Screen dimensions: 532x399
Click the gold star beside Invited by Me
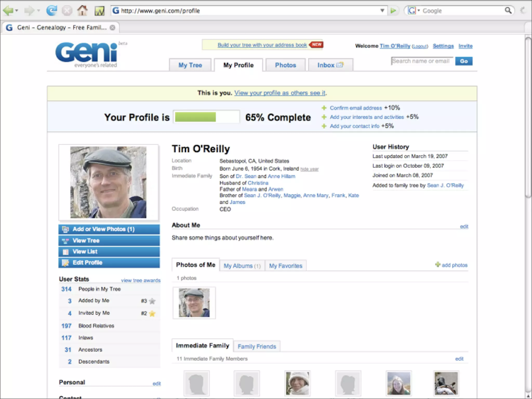pos(152,314)
